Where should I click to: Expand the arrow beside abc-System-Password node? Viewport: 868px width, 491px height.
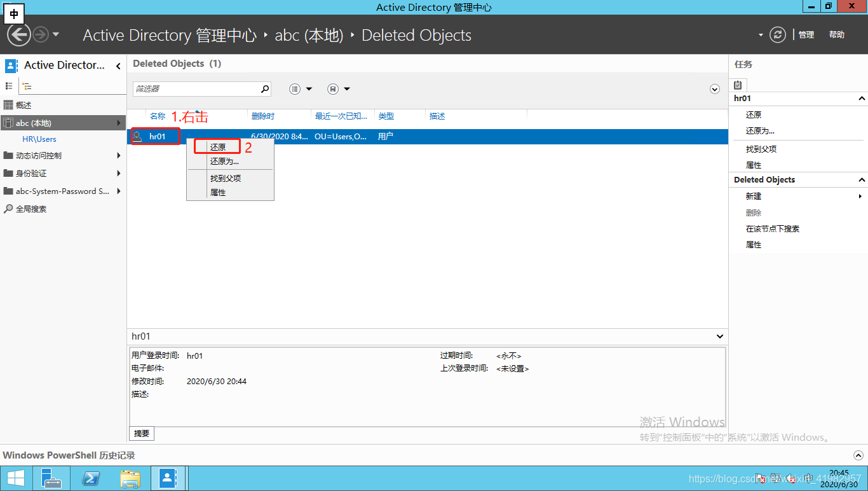[118, 191]
